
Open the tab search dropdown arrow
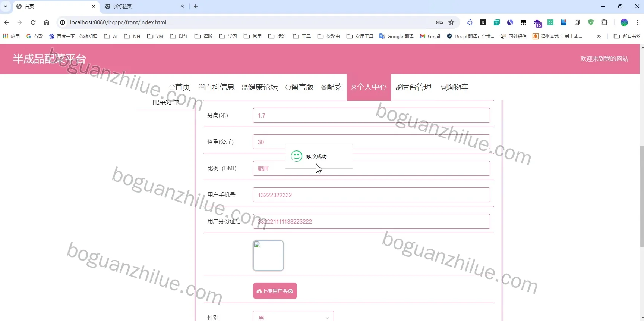(x=6, y=6)
